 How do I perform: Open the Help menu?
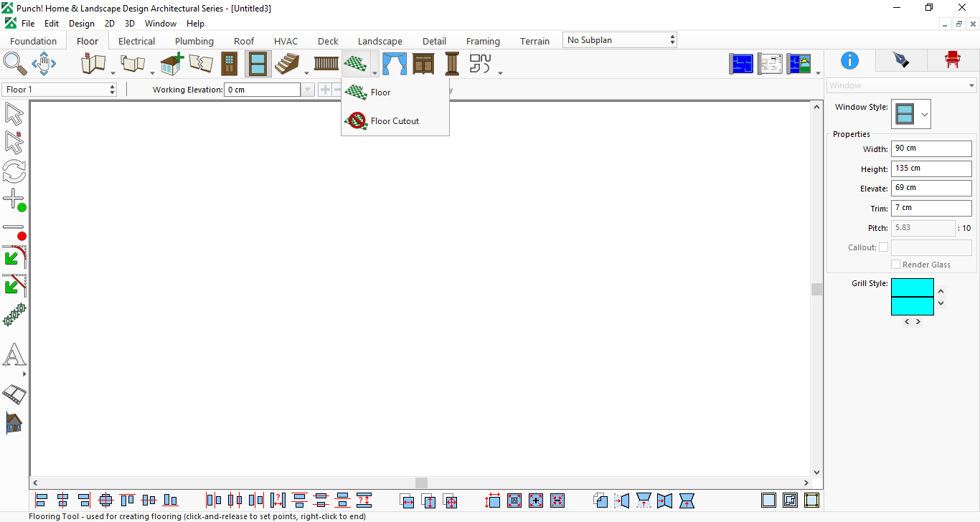click(x=195, y=24)
